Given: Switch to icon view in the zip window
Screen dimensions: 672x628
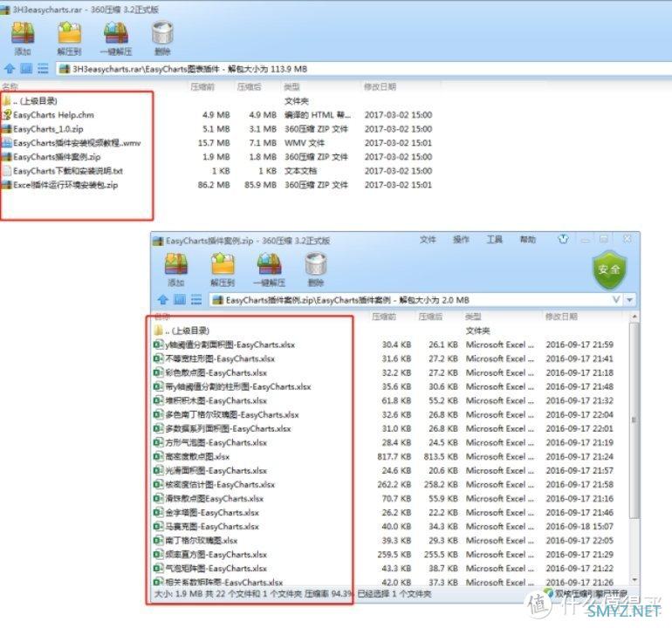Looking at the screenshot, I should [180, 299].
